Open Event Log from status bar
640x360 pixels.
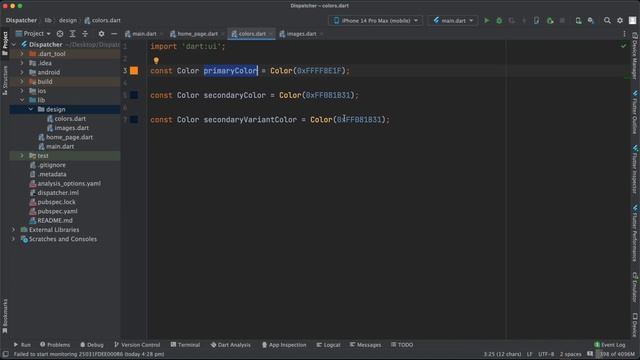tap(610, 345)
